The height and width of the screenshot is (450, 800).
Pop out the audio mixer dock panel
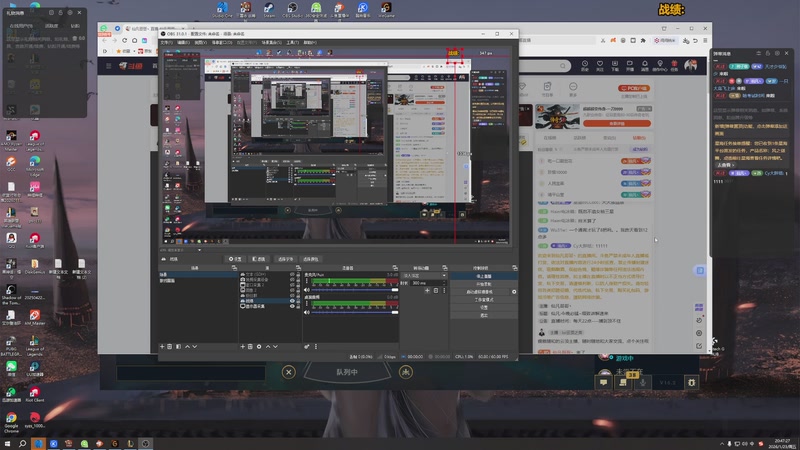[x=395, y=268]
